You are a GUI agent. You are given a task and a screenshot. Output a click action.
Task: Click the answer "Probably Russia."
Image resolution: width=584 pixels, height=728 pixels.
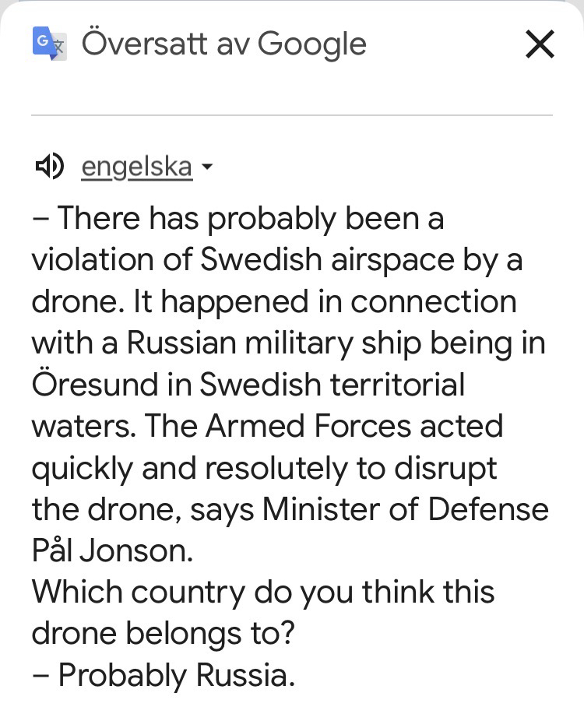coord(177,675)
